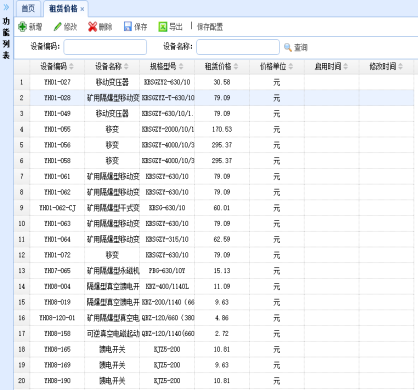The height and width of the screenshot is (390, 419).
Task: Click spec cell KBZ-400/1140L
Action: coord(167,286)
